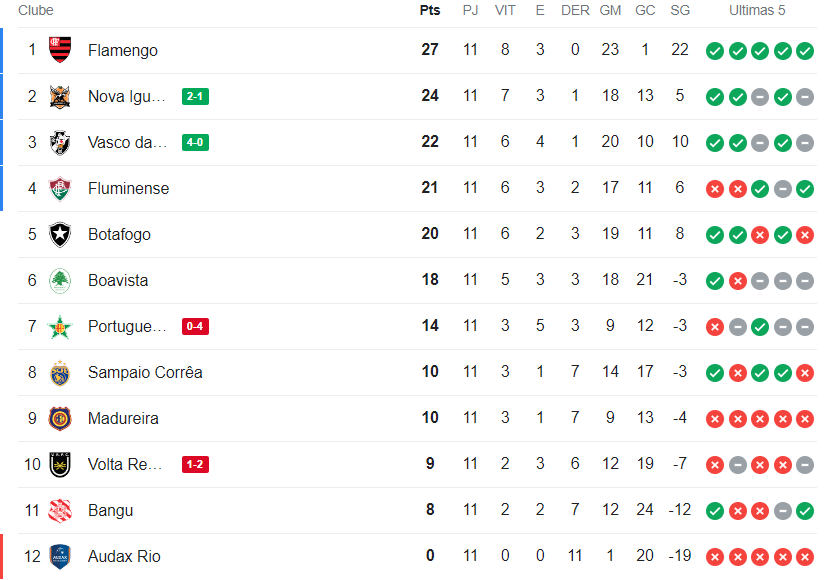Click the Fluminense club crest

60,188
